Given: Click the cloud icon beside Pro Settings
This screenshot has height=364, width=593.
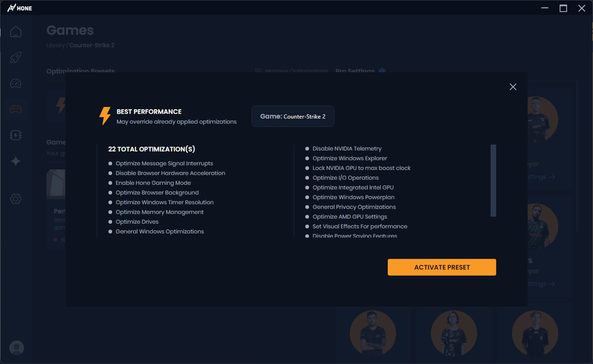Looking at the screenshot, I should [x=382, y=70].
